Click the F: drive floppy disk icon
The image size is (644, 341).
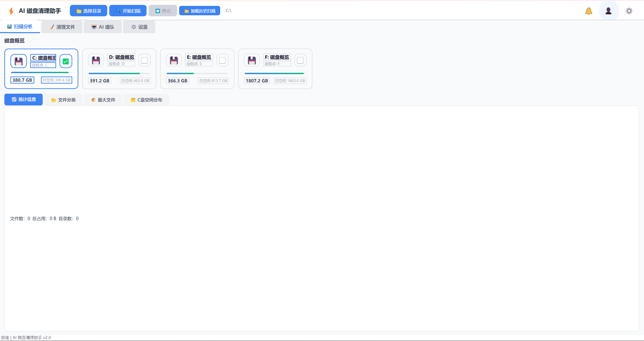252,60
